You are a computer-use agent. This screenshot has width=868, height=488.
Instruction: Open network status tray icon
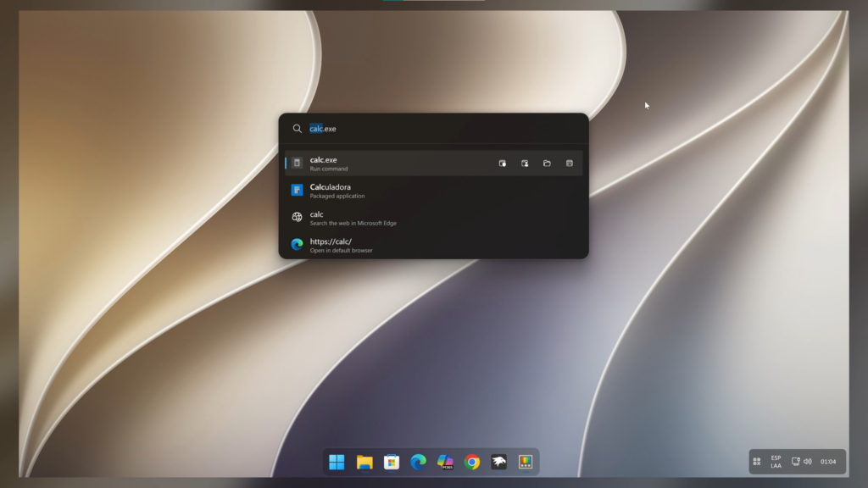coord(795,462)
